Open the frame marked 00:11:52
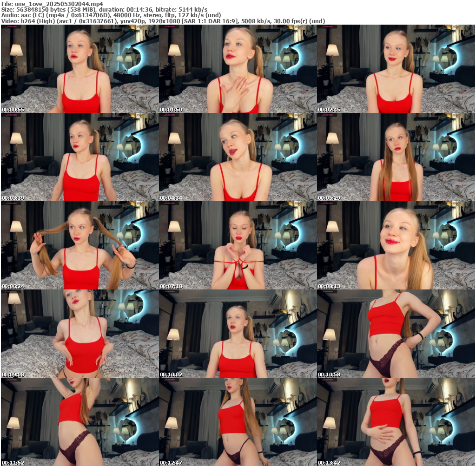476x466 pixels. point(80,422)
